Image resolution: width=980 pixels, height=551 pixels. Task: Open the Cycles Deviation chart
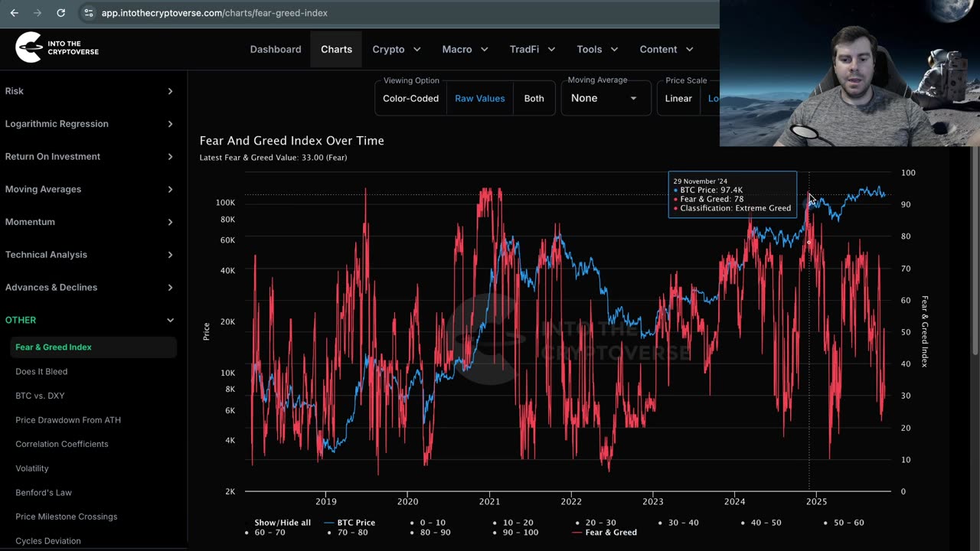(x=48, y=541)
